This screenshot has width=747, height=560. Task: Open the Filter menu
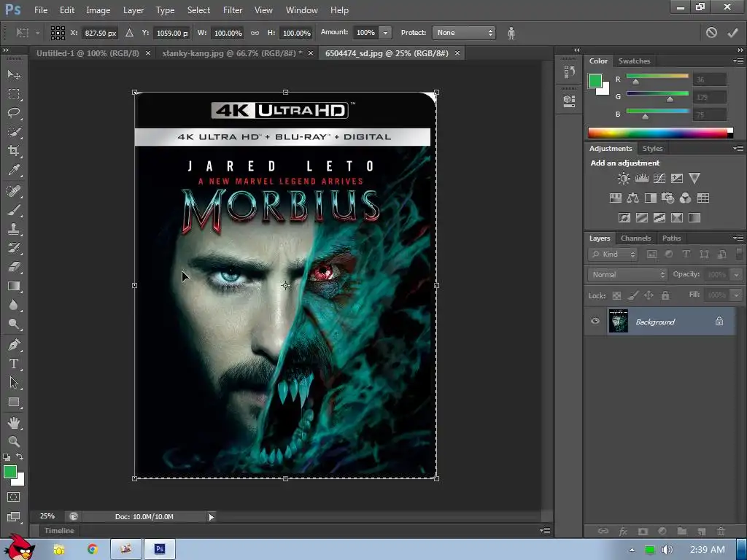(233, 10)
